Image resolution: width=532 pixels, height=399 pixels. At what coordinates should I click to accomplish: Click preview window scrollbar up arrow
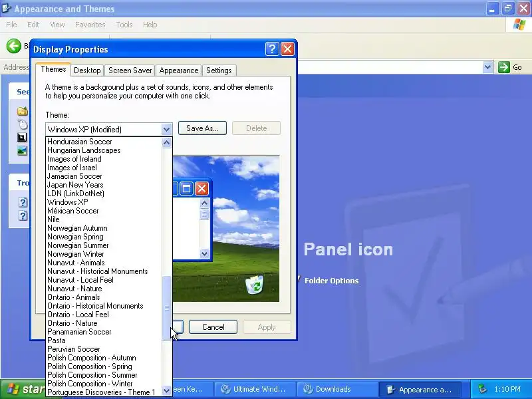[204, 203]
